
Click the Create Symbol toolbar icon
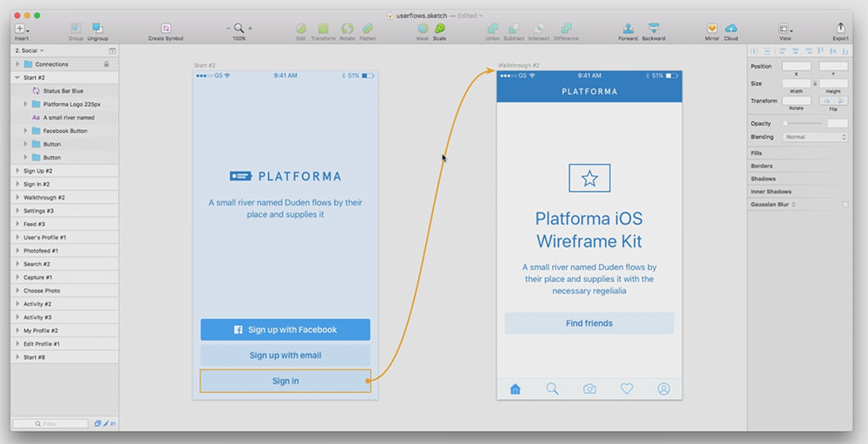(166, 29)
